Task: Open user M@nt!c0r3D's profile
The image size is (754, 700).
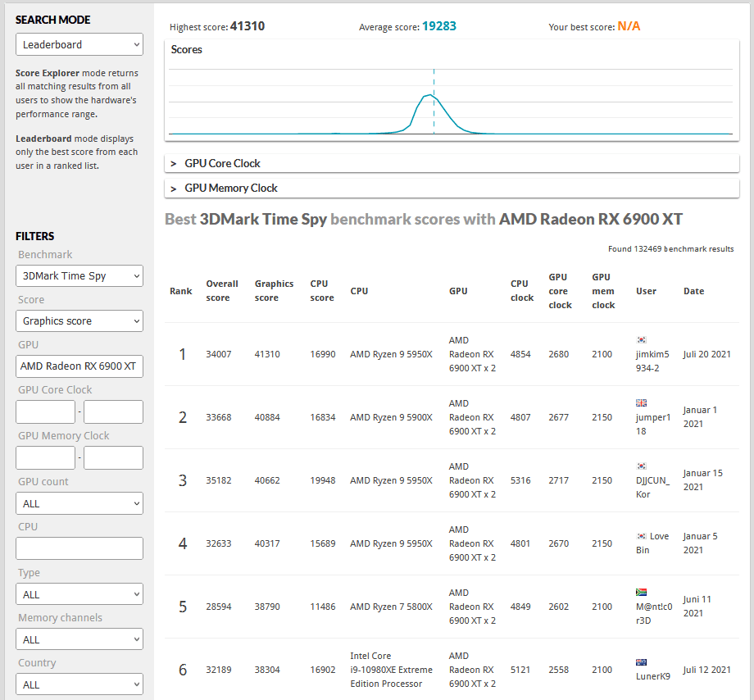Action: point(654,613)
